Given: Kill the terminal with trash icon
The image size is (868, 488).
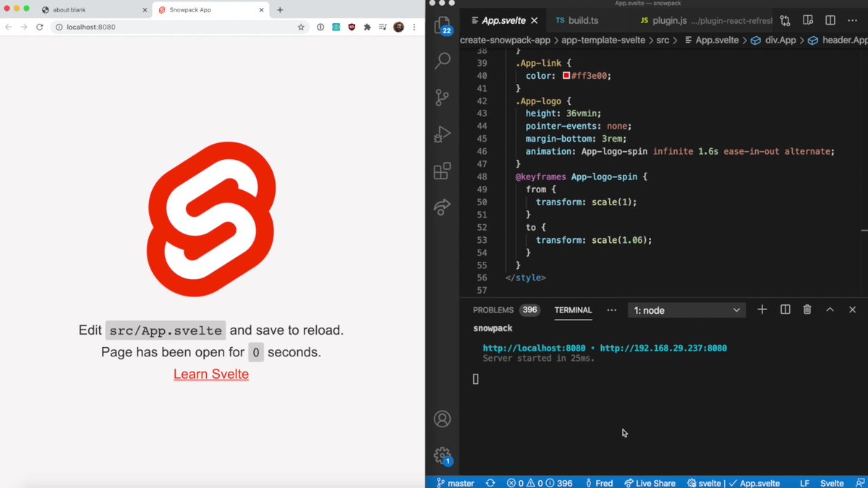Looking at the screenshot, I should [807, 309].
